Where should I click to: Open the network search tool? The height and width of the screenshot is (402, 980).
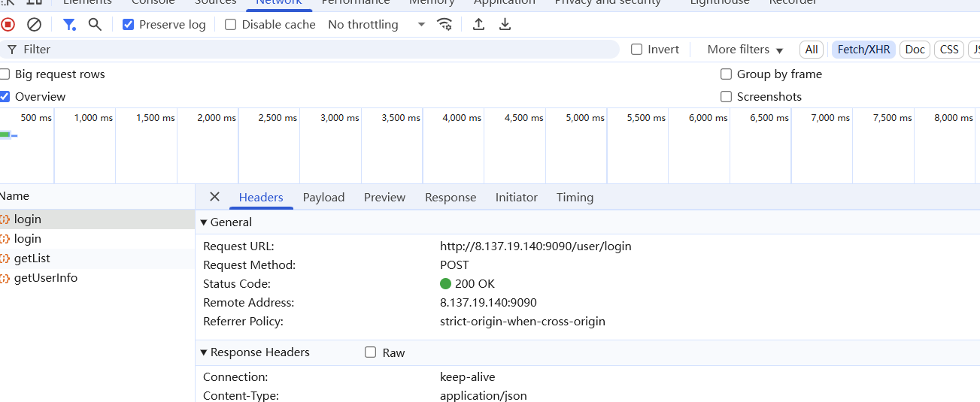pyautogui.click(x=95, y=24)
